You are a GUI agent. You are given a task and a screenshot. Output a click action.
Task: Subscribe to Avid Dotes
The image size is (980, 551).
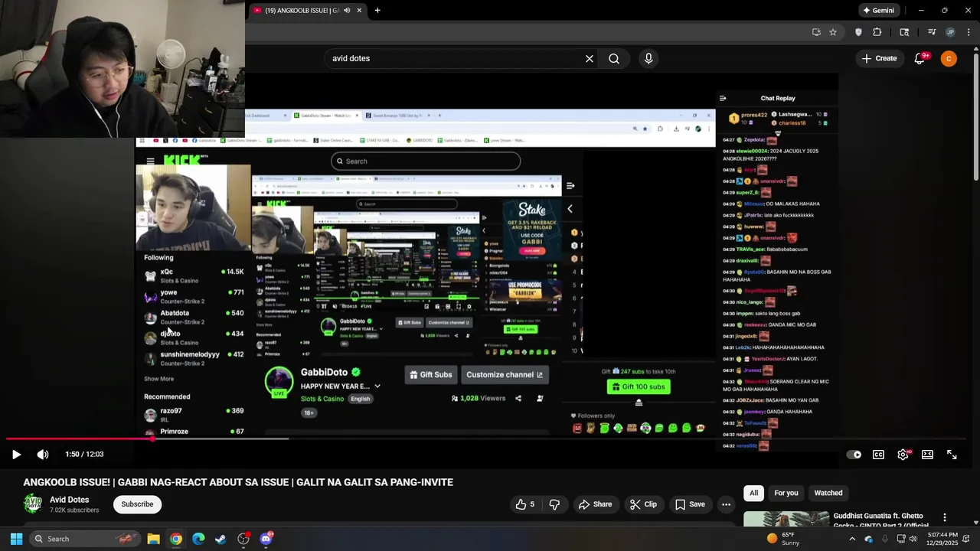click(x=137, y=504)
